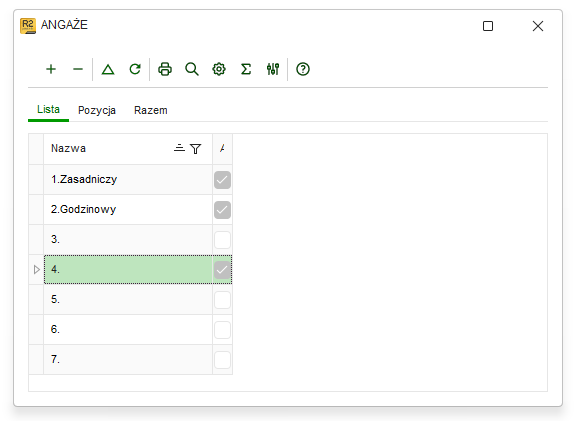This screenshot has width=574, height=421.
Task: Click the triangle edit icon in toolbar
Action: [108, 69]
